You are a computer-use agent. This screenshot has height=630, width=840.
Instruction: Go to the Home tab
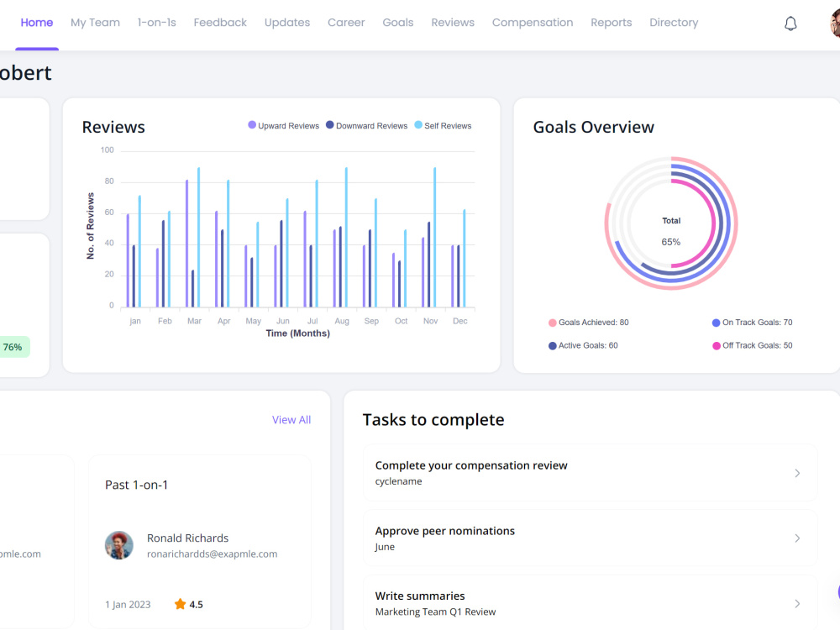pyautogui.click(x=36, y=23)
